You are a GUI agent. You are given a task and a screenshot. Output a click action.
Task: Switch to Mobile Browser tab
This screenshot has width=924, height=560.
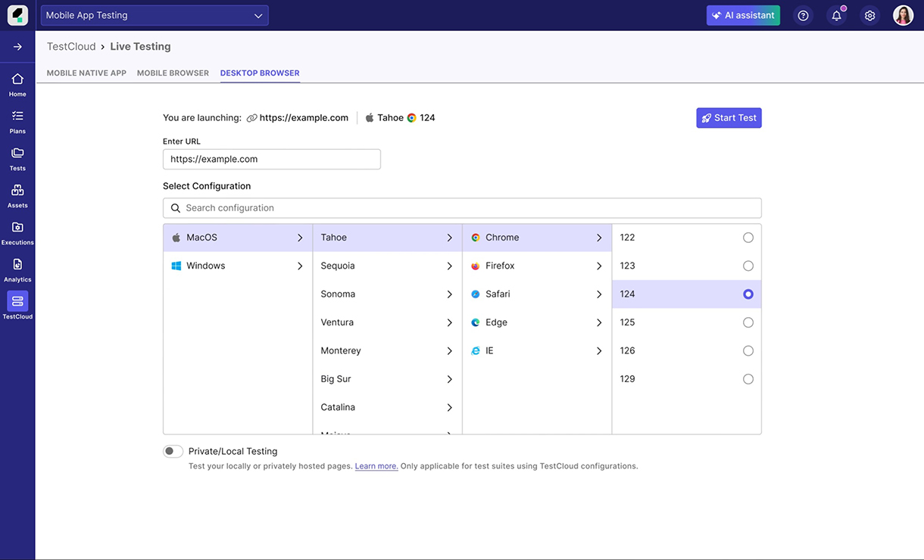click(173, 73)
